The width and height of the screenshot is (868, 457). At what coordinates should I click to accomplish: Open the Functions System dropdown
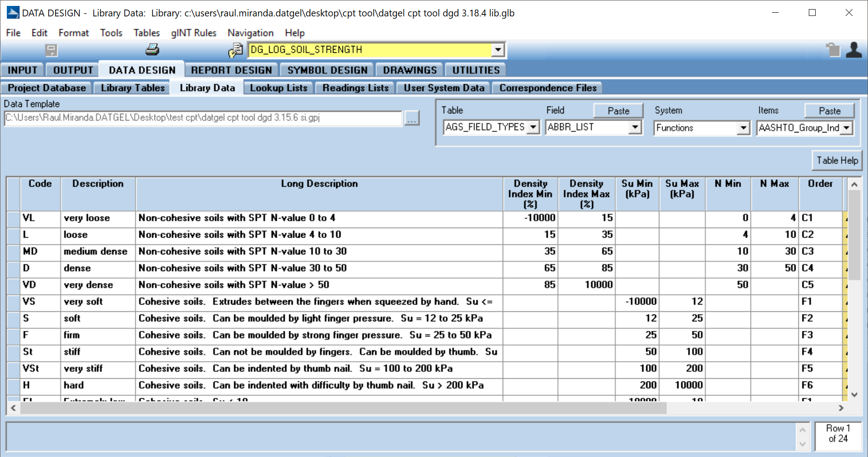point(743,128)
